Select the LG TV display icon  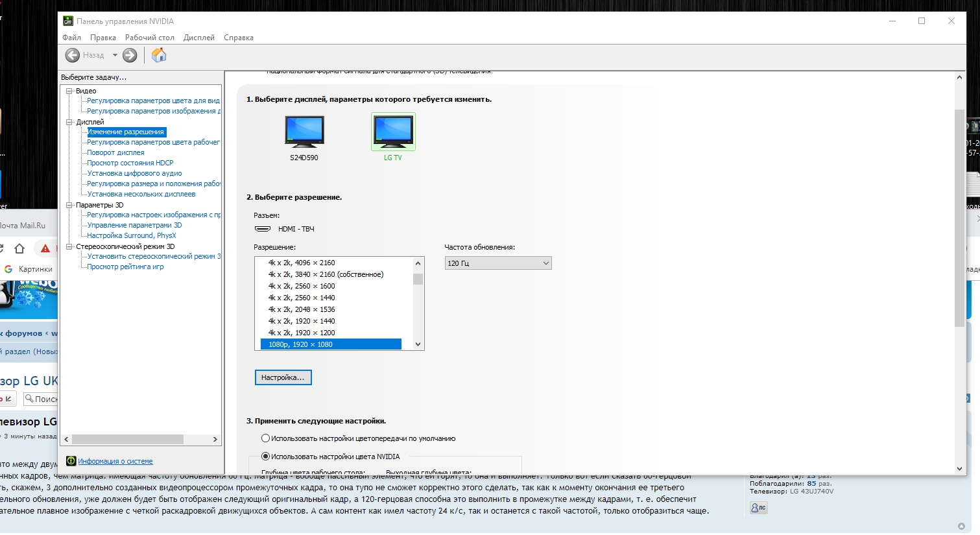coord(393,132)
